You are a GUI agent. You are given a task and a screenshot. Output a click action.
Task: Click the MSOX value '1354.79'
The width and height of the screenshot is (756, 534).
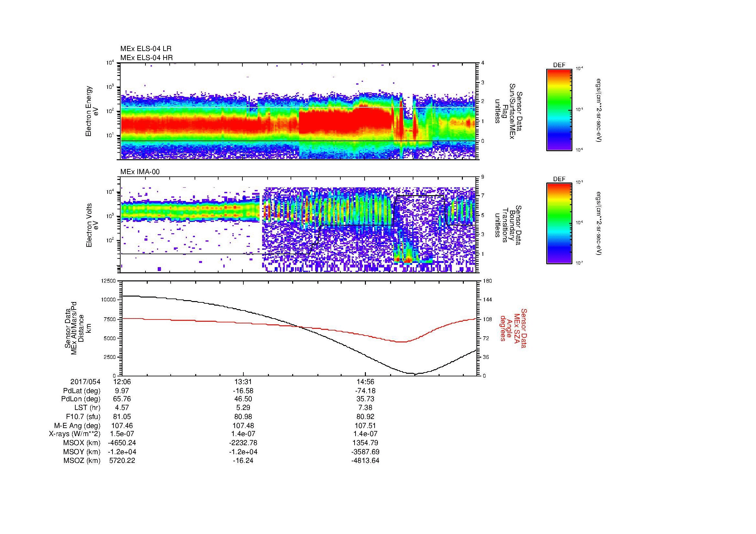[x=366, y=443]
